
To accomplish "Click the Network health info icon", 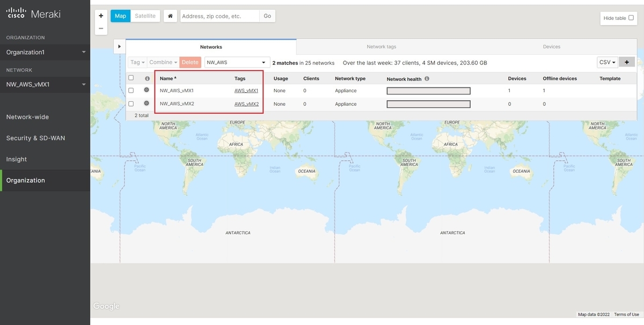I will [x=427, y=78].
